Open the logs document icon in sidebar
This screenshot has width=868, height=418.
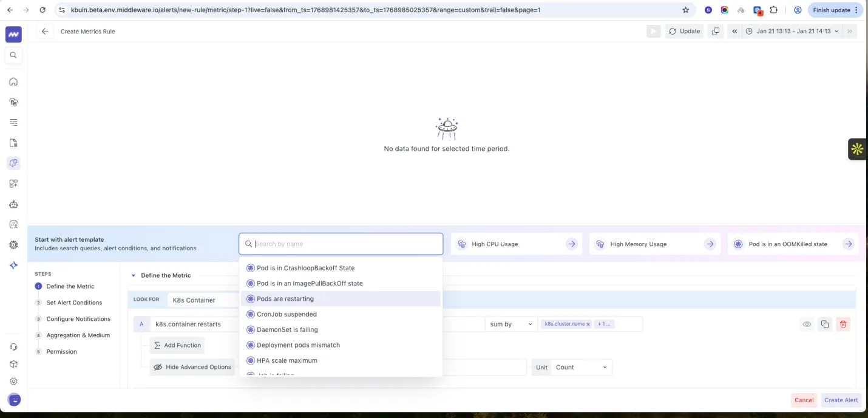[x=13, y=143]
